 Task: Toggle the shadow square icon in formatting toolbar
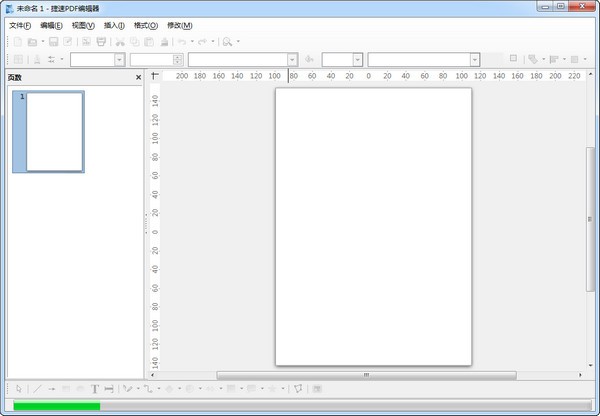coord(513,59)
